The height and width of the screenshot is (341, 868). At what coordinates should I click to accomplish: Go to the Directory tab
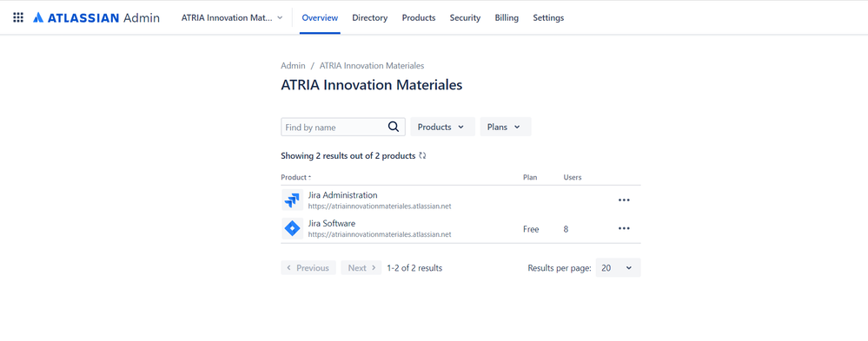tap(370, 17)
